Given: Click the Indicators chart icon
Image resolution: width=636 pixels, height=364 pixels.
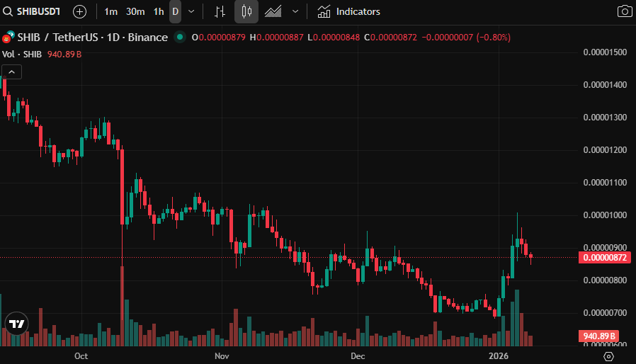Looking at the screenshot, I should pos(324,11).
